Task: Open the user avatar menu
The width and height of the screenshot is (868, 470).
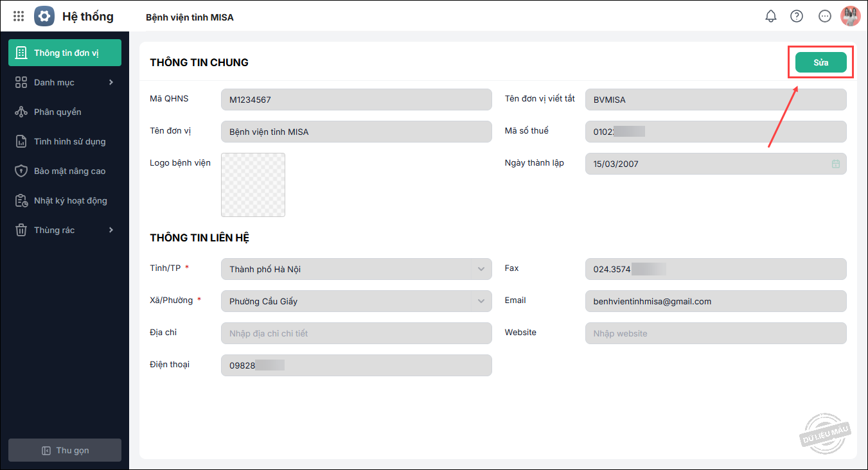Action: pyautogui.click(x=851, y=17)
